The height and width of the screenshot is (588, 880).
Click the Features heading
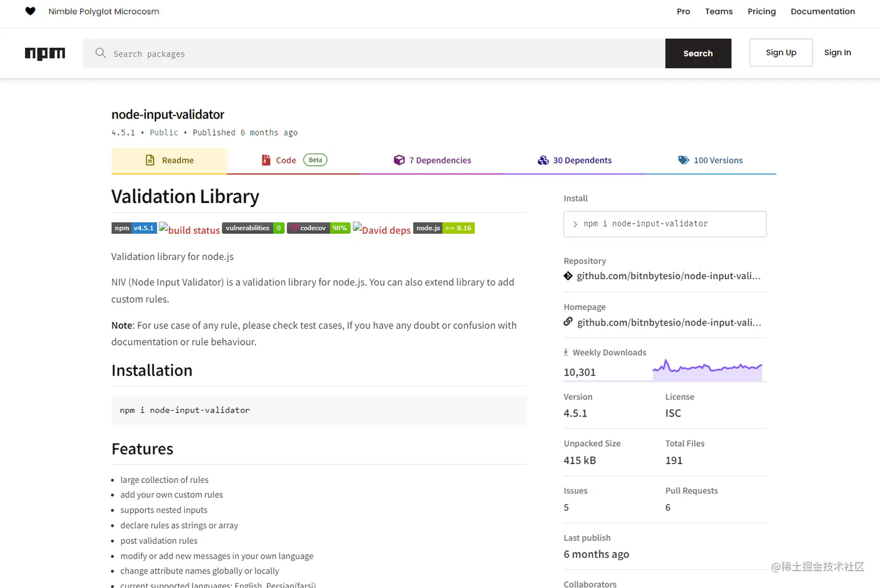[x=142, y=449]
